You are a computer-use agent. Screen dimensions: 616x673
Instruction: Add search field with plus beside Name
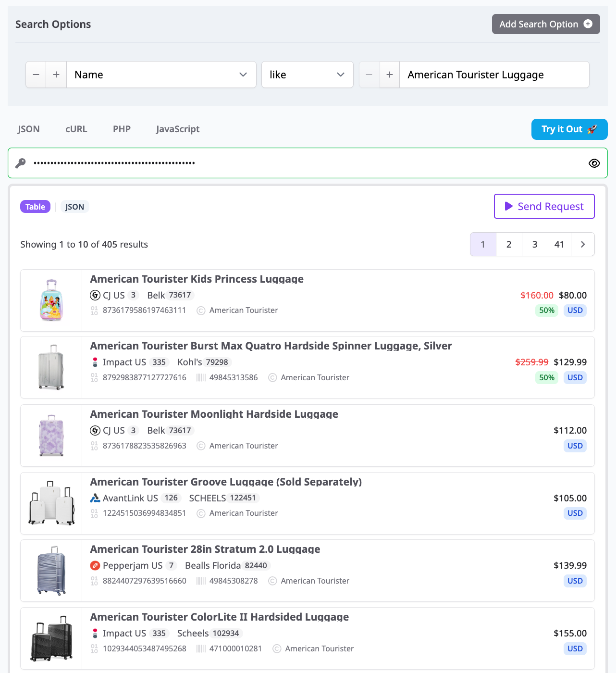tap(56, 75)
